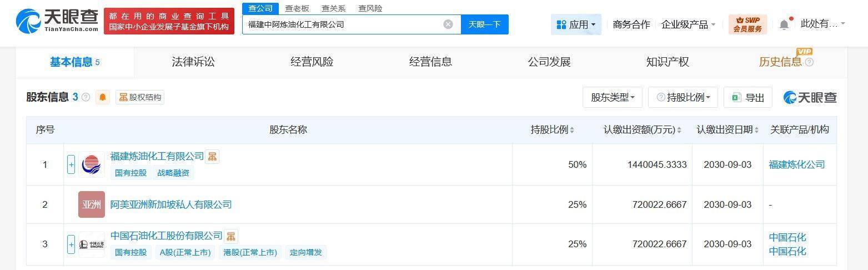
Task: Open the 商务合作 link
Action: click(631, 24)
